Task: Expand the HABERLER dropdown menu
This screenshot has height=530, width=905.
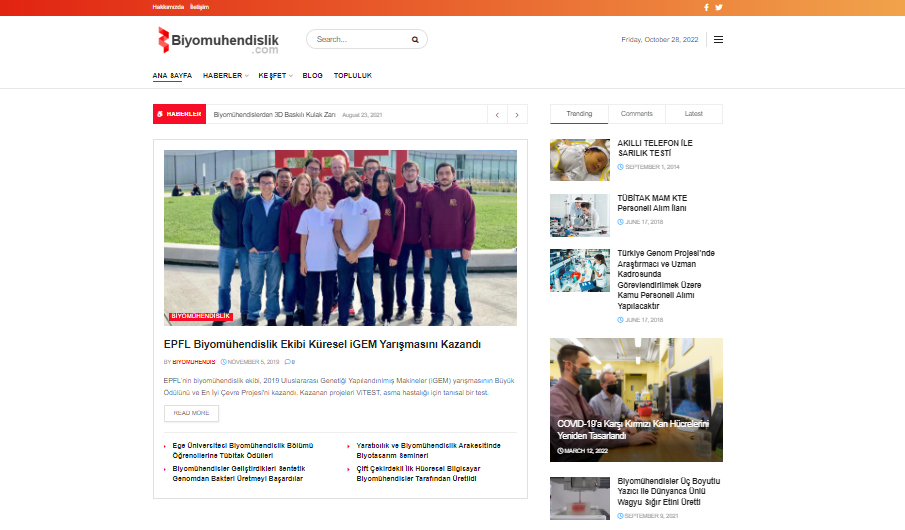Action: (225, 76)
